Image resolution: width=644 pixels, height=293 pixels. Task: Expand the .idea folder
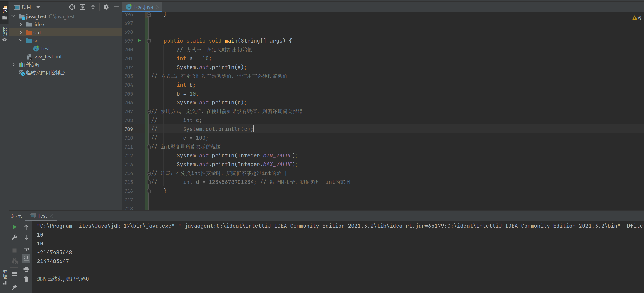coord(21,24)
